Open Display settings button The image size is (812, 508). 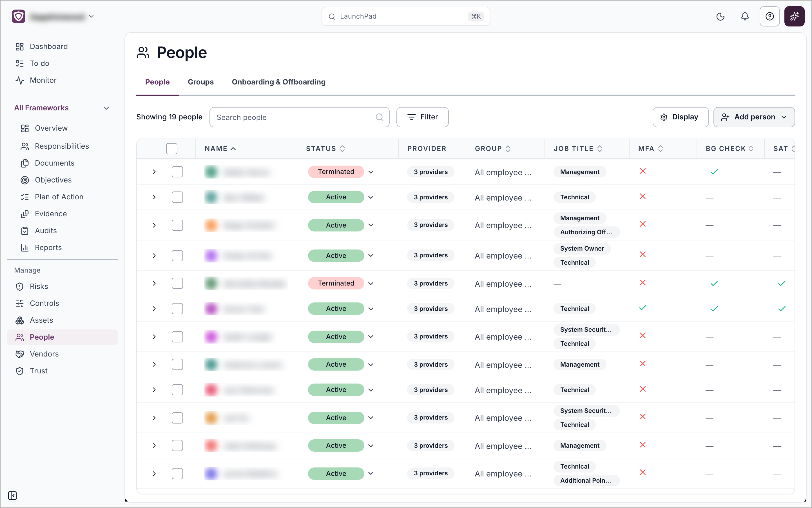tap(680, 117)
